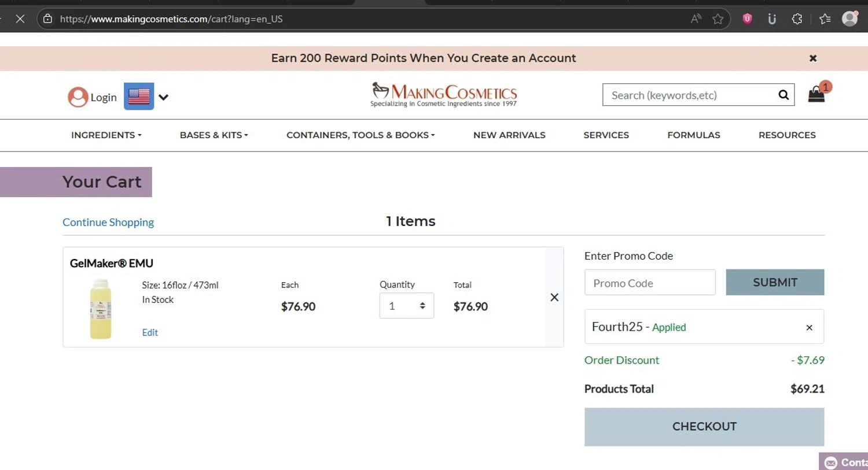Image resolution: width=868 pixels, height=470 pixels.
Task: Open Read Aloud in address bar
Action: (x=696, y=19)
